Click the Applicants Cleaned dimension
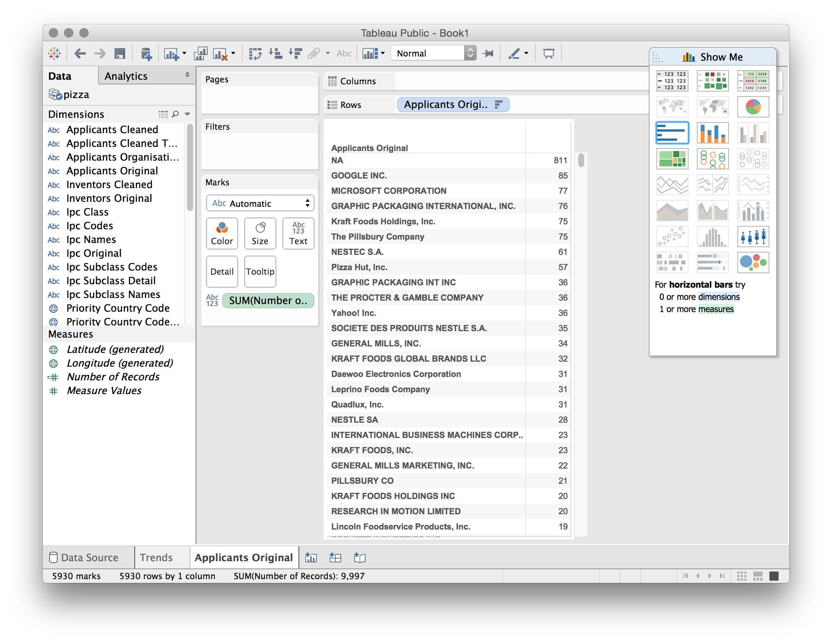 point(112,130)
